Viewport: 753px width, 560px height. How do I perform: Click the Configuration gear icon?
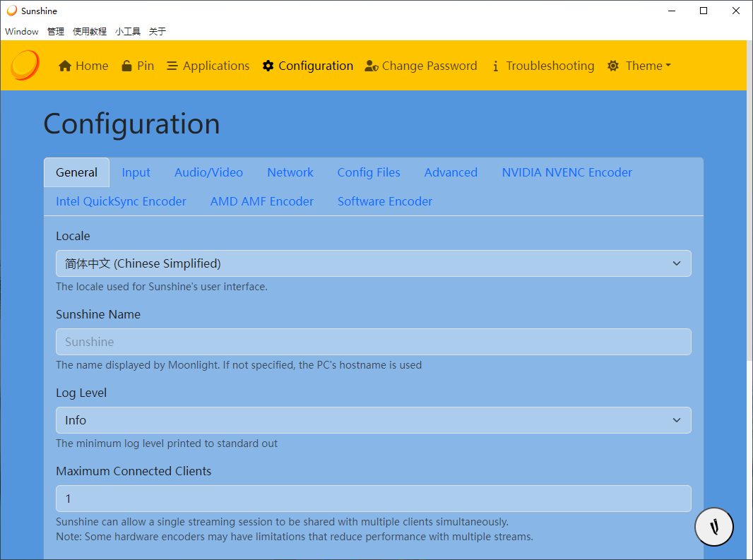click(268, 66)
